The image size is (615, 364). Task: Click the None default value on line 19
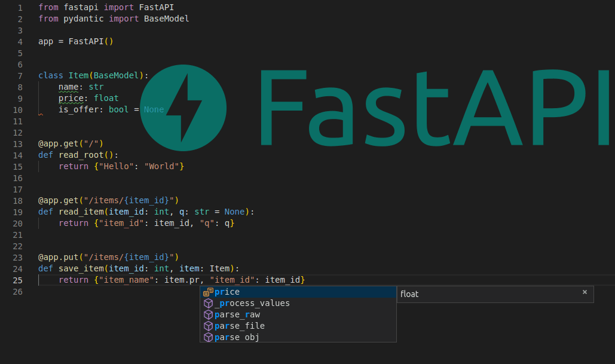[x=234, y=212]
